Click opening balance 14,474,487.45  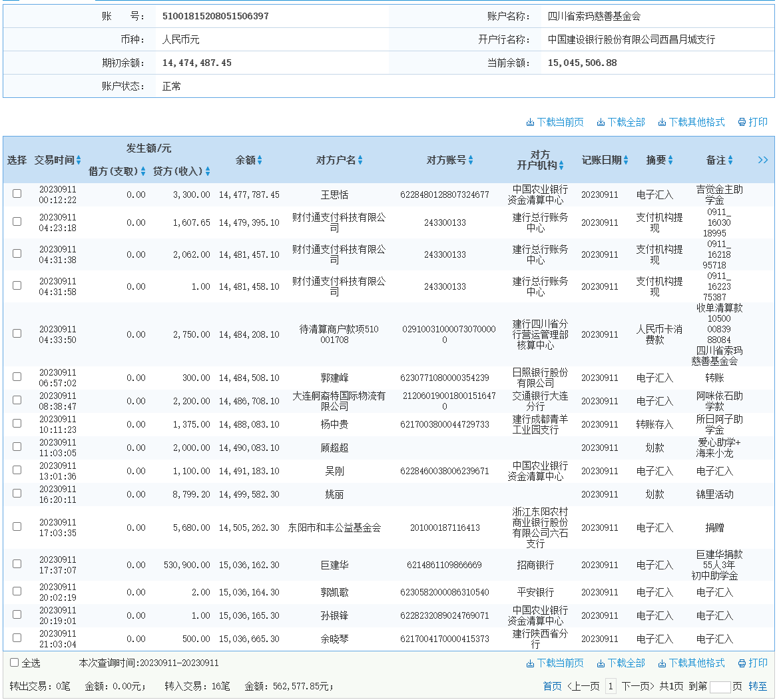tap(196, 63)
